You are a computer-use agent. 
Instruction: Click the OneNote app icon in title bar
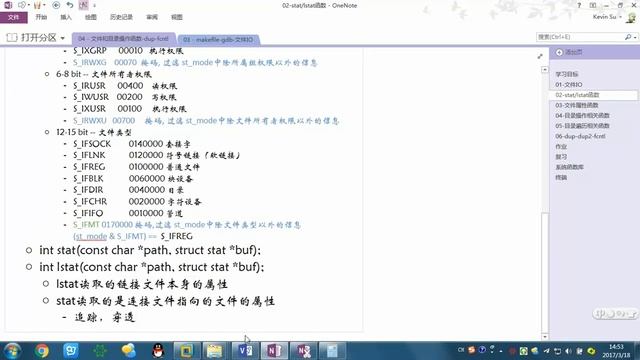[x=8, y=5]
